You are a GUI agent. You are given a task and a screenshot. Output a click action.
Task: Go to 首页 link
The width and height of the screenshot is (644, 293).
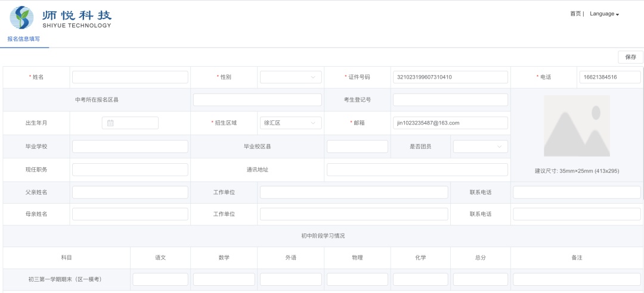point(575,14)
